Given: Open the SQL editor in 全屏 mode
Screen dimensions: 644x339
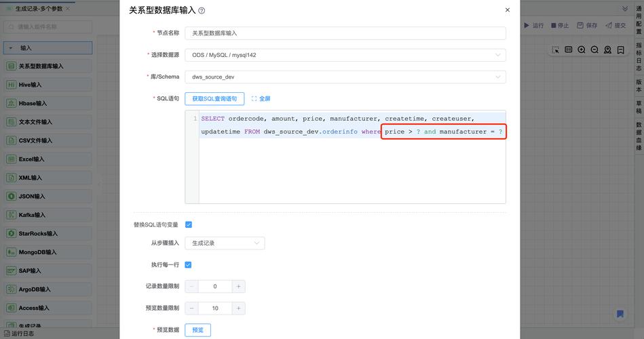Looking at the screenshot, I should coord(261,98).
